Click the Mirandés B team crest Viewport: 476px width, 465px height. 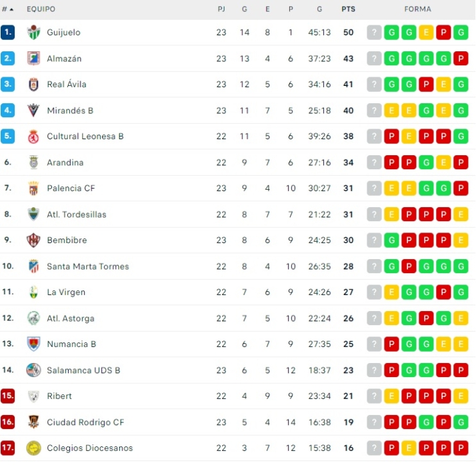tap(33, 111)
